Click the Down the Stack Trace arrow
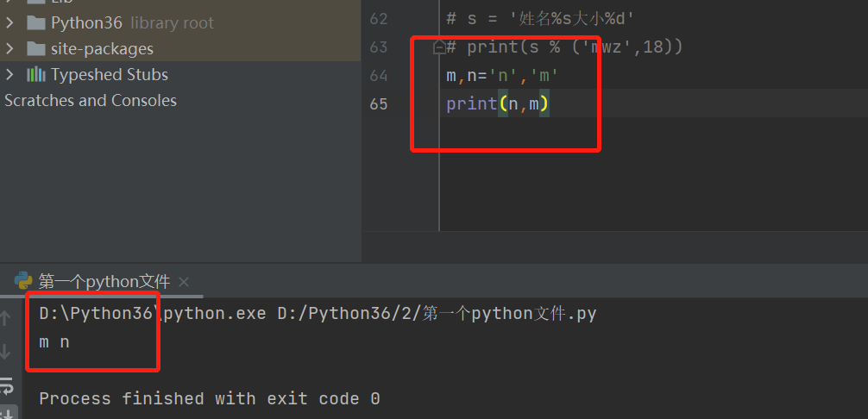This screenshot has height=419, width=868. click(x=5, y=352)
